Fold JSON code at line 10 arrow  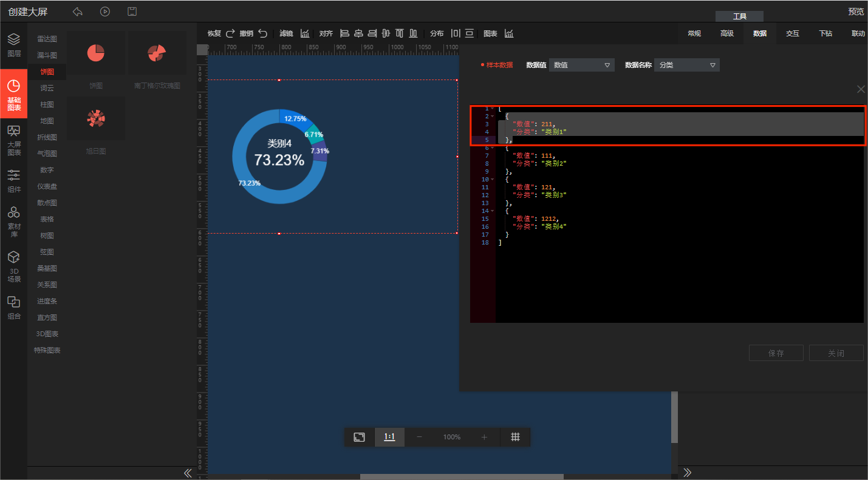pos(492,180)
